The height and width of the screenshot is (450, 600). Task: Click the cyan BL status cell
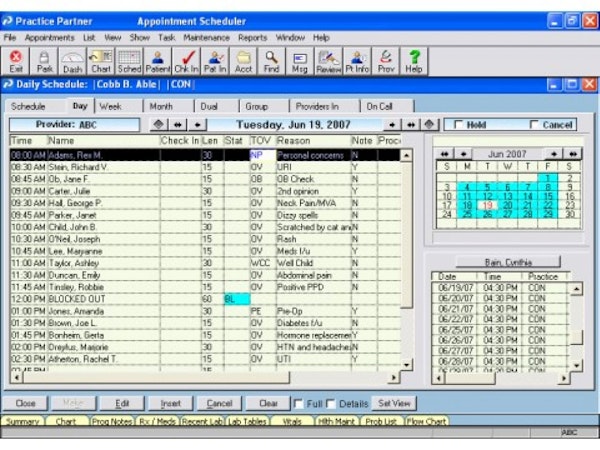[236, 299]
